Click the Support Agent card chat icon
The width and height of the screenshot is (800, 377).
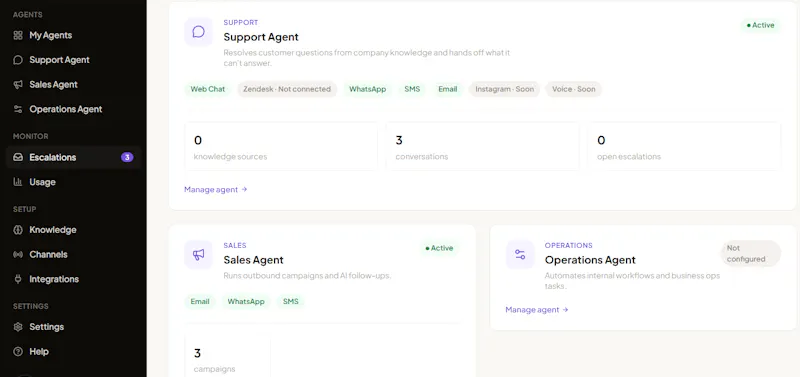198,32
